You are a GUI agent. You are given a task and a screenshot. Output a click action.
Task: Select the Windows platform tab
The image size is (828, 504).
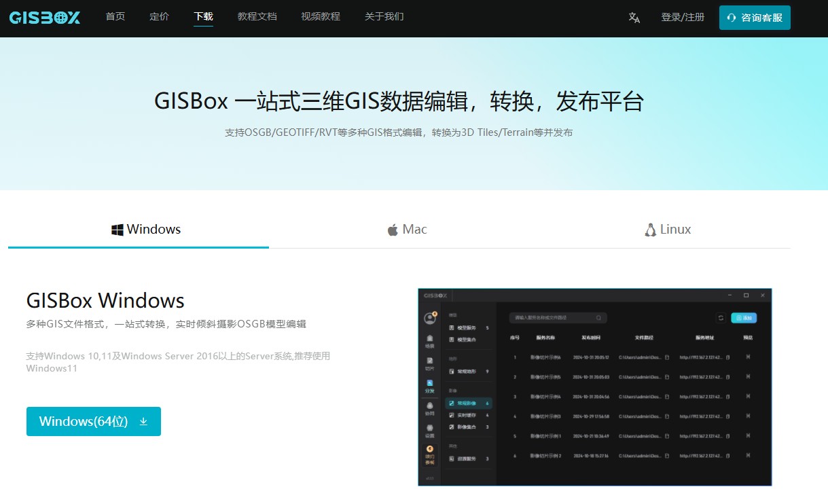tap(146, 230)
